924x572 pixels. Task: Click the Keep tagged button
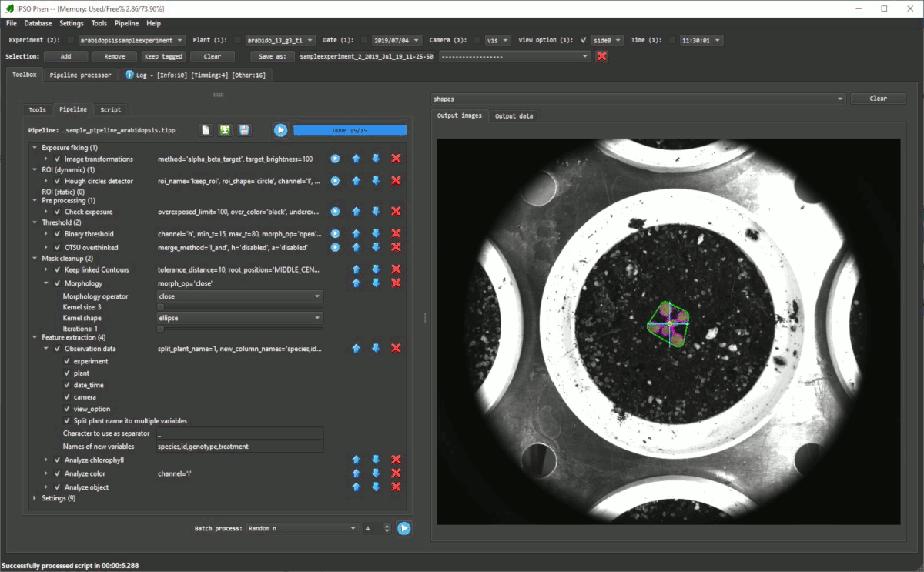click(163, 56)
